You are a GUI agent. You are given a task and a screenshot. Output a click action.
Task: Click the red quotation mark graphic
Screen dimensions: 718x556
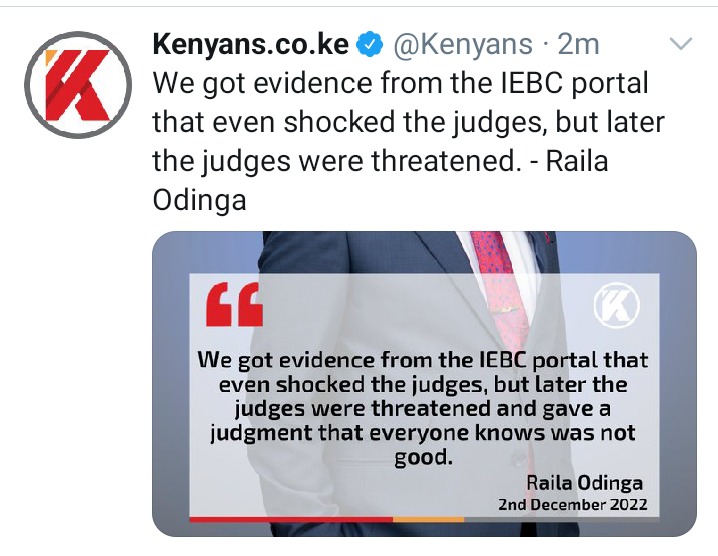[234, 304]
